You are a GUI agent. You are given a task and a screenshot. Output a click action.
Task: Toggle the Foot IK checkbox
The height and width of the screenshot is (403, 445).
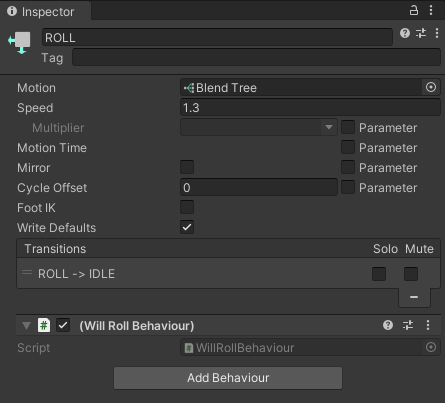coord(187,207)
